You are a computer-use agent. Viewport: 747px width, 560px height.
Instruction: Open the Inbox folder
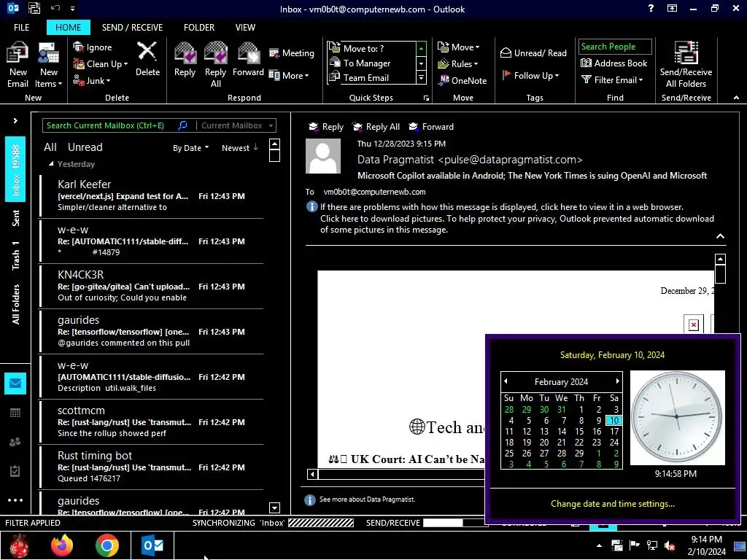(x=15, y=169)
